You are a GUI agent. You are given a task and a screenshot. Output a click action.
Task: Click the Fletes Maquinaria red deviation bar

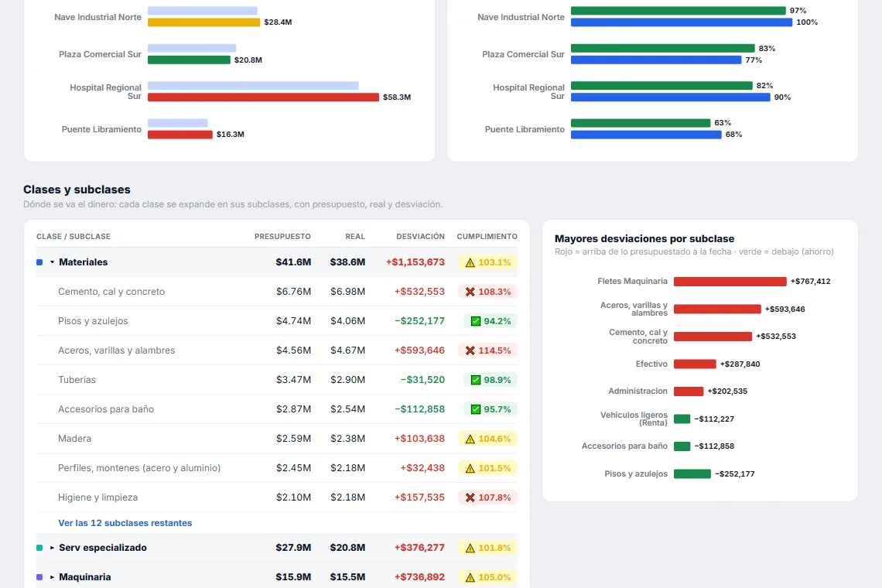730,282
